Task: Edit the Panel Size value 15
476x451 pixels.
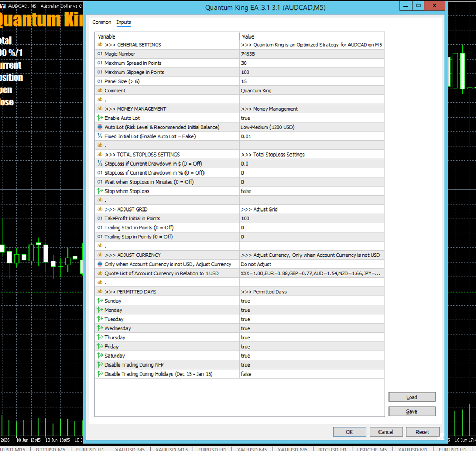Action: click(312, 81)
